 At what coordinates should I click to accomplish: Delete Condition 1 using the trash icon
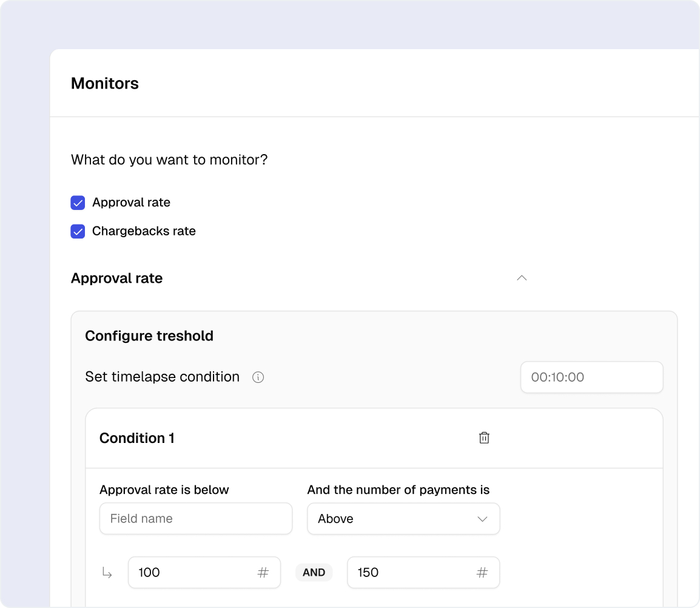484,438
